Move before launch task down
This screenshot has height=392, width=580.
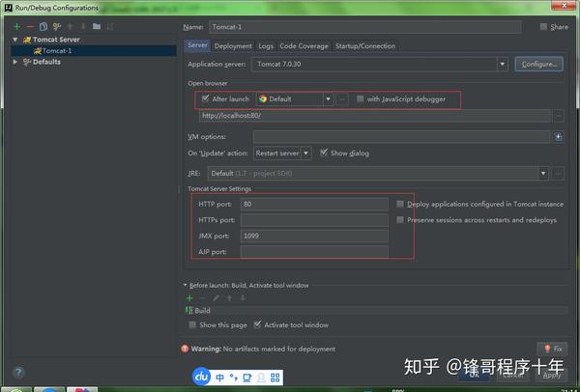[x=243, y=297]
